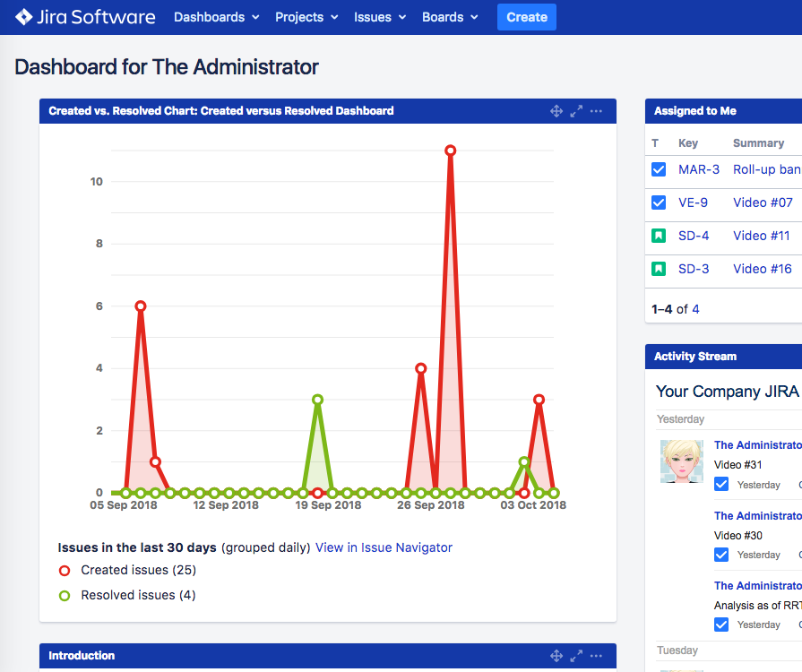802x672 pixels.
Task: Maximize the Created vs Resolved Chart gadget
Action: (x=576, y=110)
